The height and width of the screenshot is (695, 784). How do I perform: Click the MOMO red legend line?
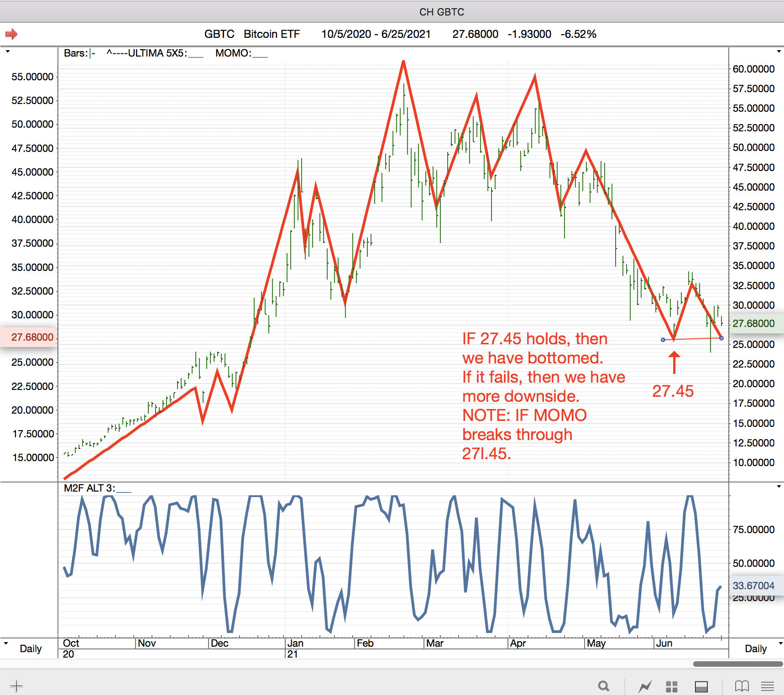coord(260,57)
